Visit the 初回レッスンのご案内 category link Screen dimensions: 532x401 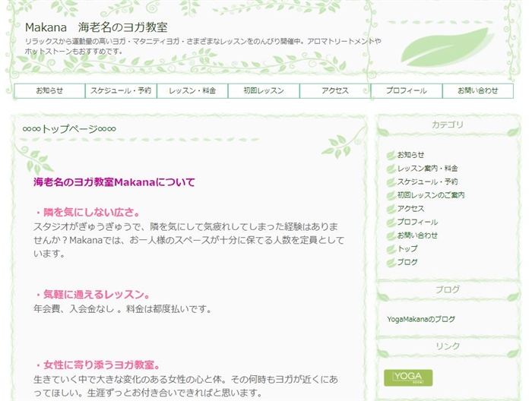tap(431, 195)
